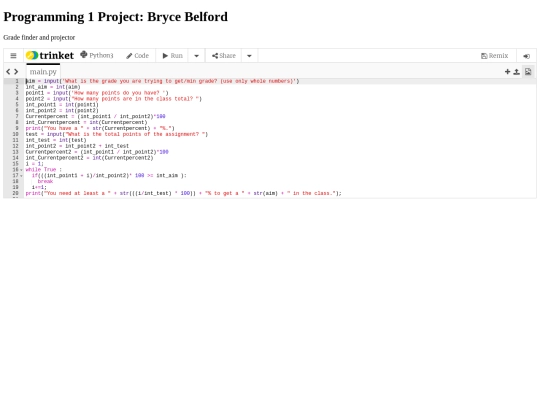Open the hamburger menu in trinket toolbar

click(x=13, y=56)
